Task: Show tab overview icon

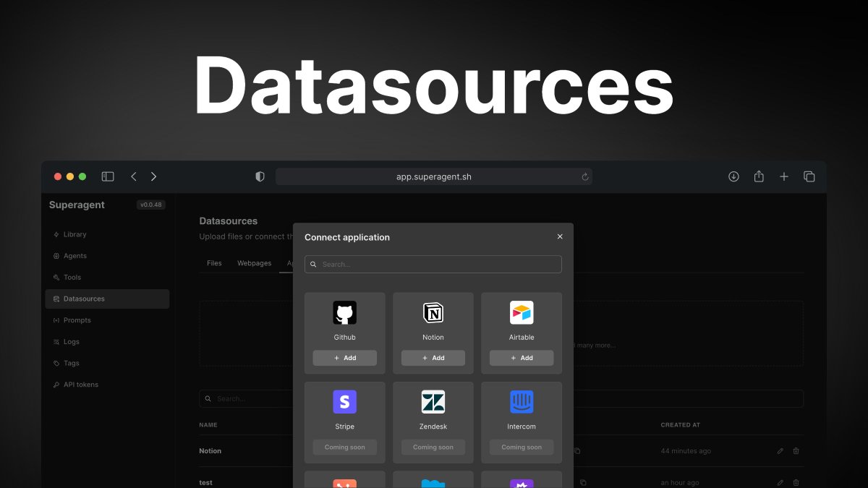Action: [809, 176]
